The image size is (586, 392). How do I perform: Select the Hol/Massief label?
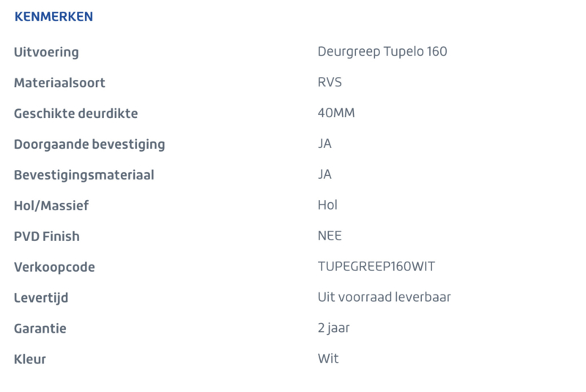51,206
